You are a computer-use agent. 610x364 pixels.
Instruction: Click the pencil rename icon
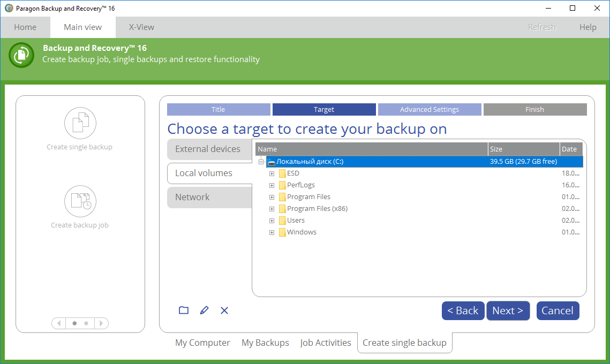click(x=204, y=310)
